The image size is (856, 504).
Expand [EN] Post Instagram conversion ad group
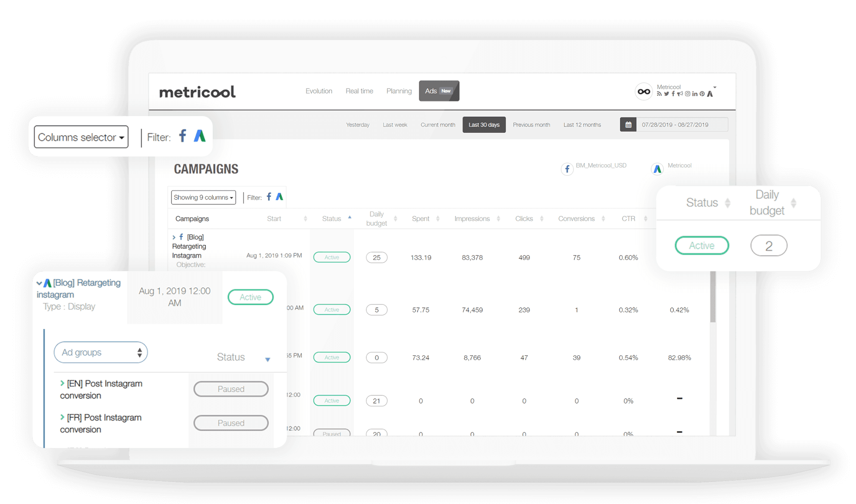[62, 383]
